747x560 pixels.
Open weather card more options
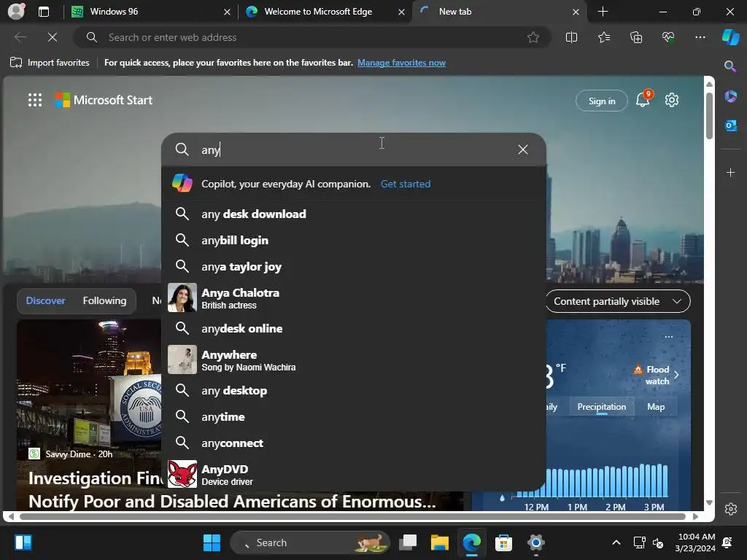pos(669,337)
